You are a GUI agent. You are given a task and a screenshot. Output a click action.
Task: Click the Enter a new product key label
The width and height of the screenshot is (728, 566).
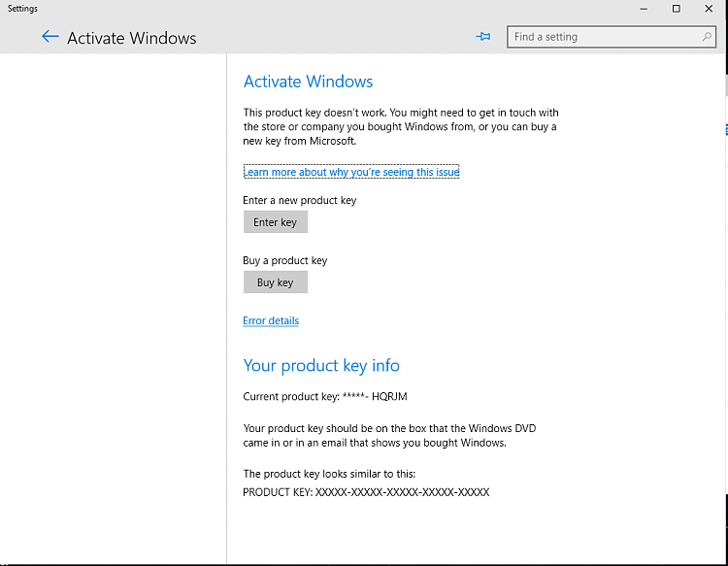(x=300, y=201)
